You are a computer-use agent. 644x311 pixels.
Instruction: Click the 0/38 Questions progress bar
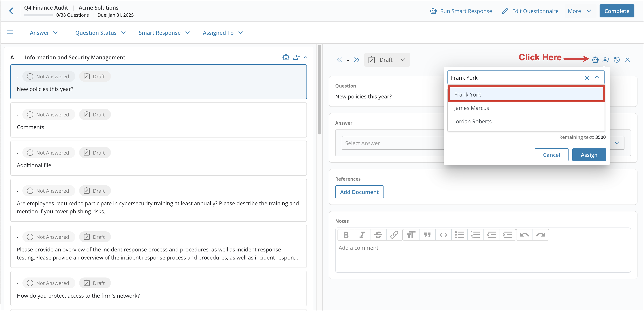(39, 15)
